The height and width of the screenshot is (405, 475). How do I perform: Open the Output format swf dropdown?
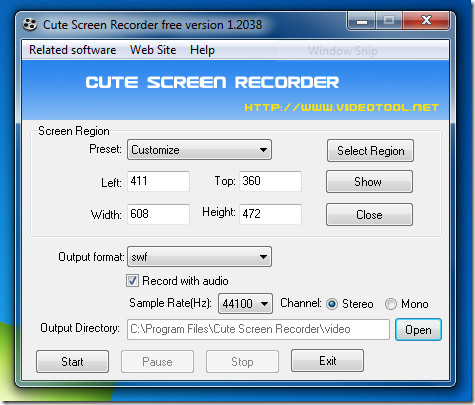(x=199, y=257)
